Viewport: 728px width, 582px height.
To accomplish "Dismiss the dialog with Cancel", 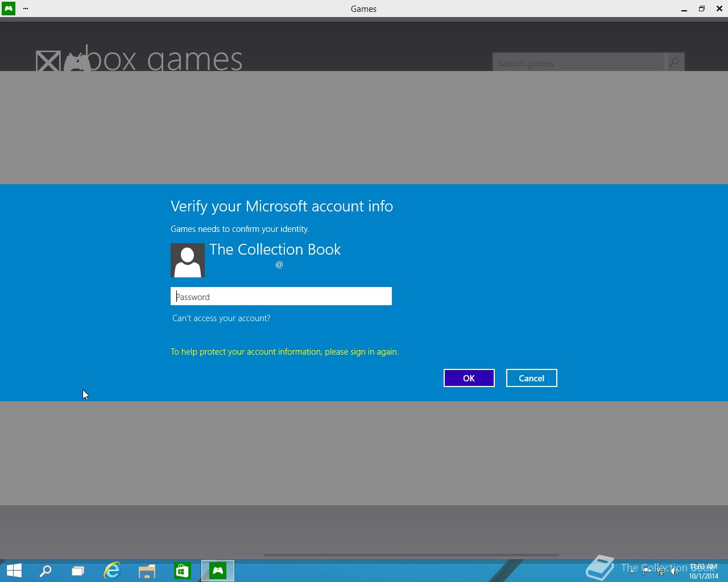I will 532,378.
